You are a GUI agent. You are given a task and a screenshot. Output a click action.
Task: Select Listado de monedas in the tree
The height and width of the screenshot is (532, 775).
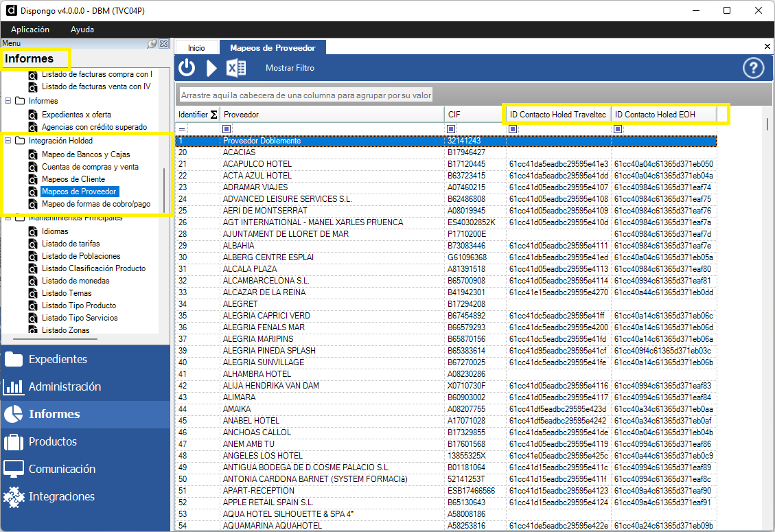pos(75,281)
